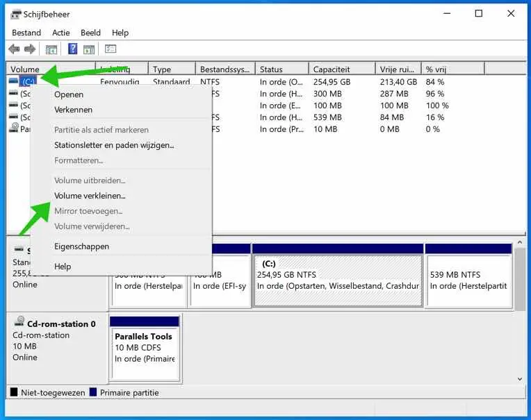Select the Herstelpartitie block left of EFI

point(149,290)
